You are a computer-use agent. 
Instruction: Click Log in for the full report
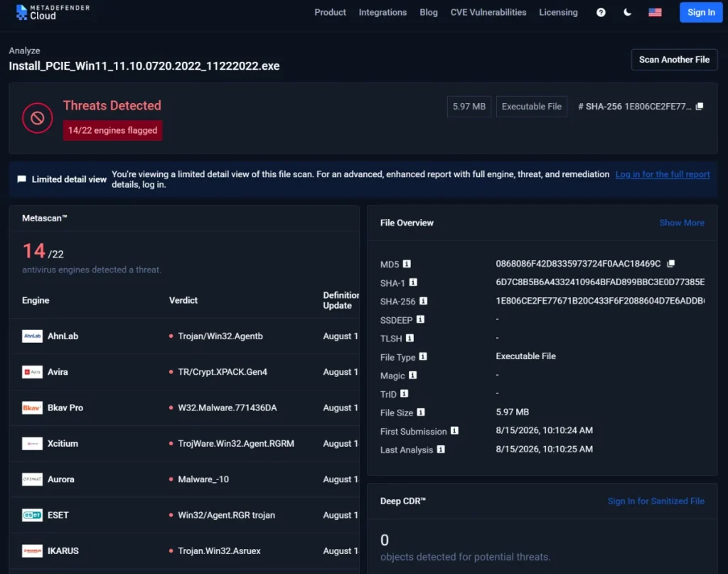tap(663, 174)
